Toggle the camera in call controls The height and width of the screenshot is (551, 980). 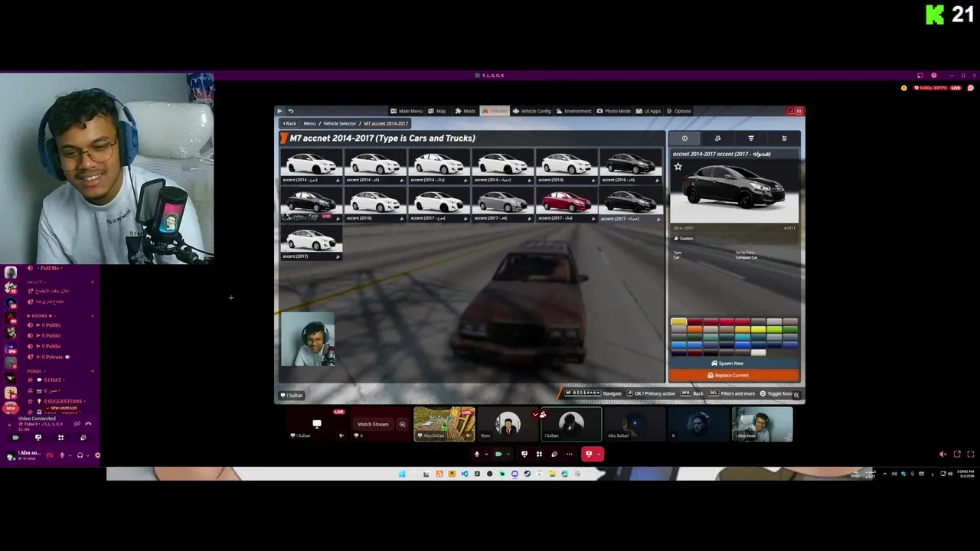click(498, 454)
